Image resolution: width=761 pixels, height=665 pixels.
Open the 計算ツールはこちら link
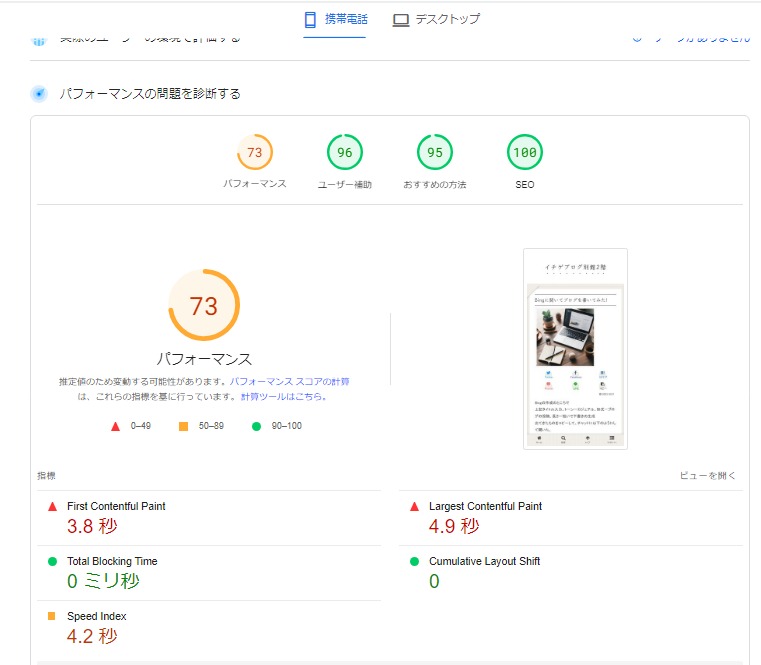click(284, 396)
